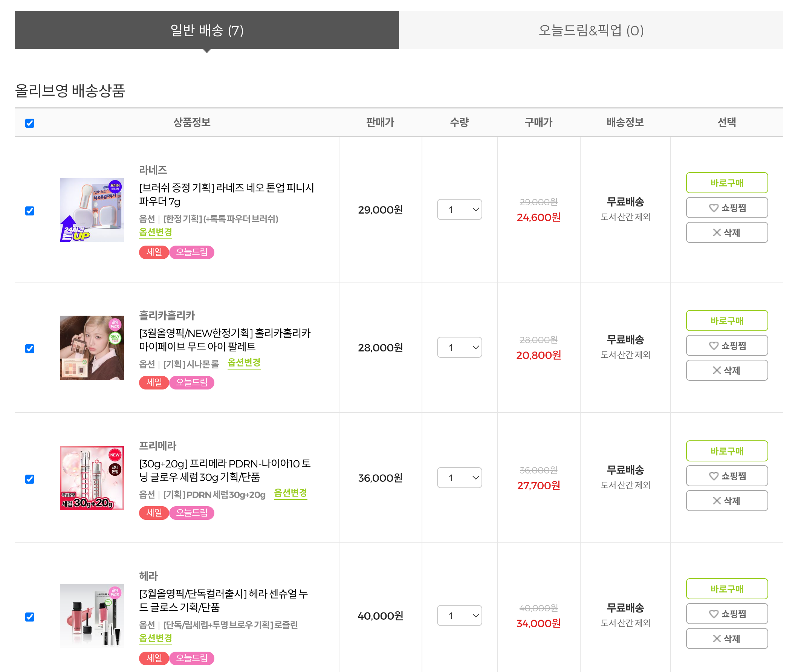Click the X delete icon for the Holika Holika item
Image resolution: width=801 pixels, height=672 pixels.
[716, 370]
